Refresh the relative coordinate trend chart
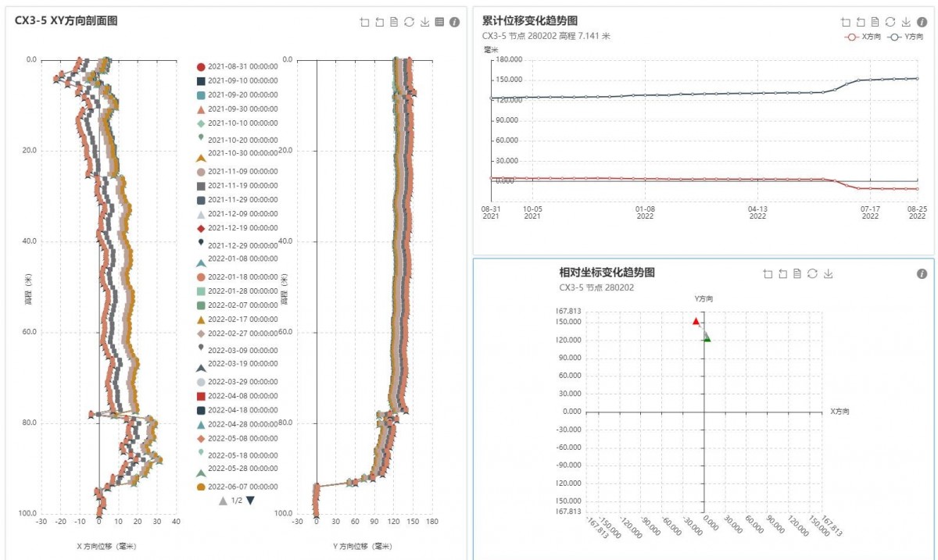Viewport: 938px width, 560px height. 813,273
